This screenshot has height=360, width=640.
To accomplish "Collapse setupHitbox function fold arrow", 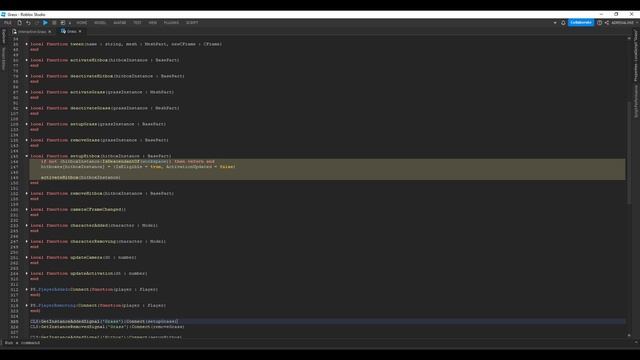I will [x=27, y=156].
